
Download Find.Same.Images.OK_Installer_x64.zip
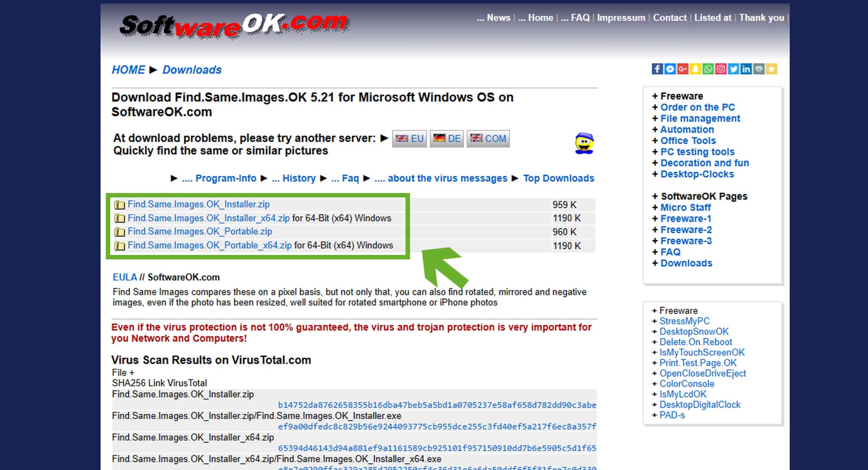(x=208, y=218)
